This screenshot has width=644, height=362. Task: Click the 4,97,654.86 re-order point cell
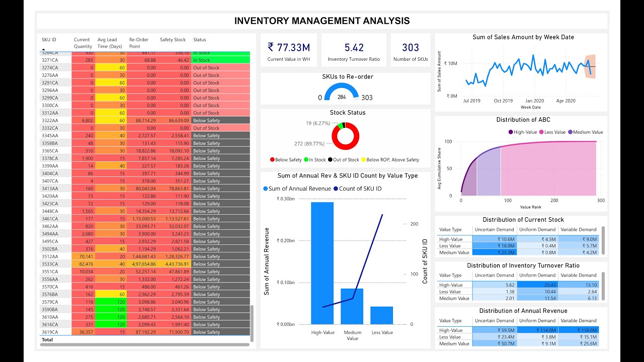142,264
